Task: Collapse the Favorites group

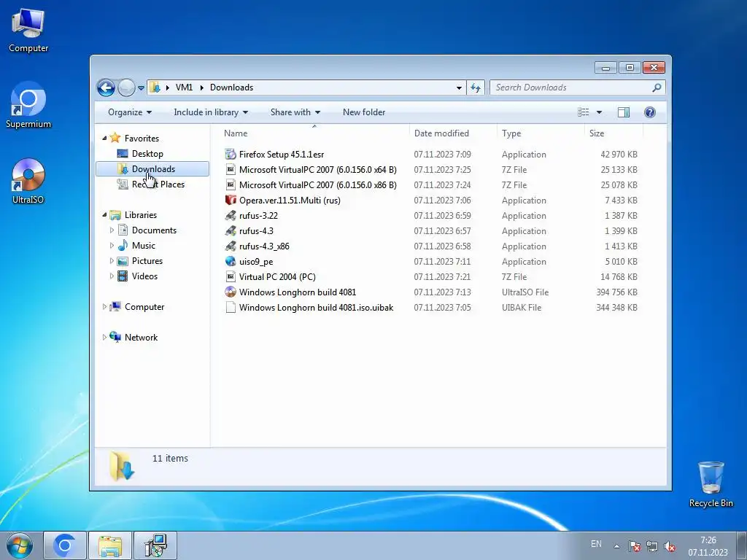Action: click(x=104, y=138)
